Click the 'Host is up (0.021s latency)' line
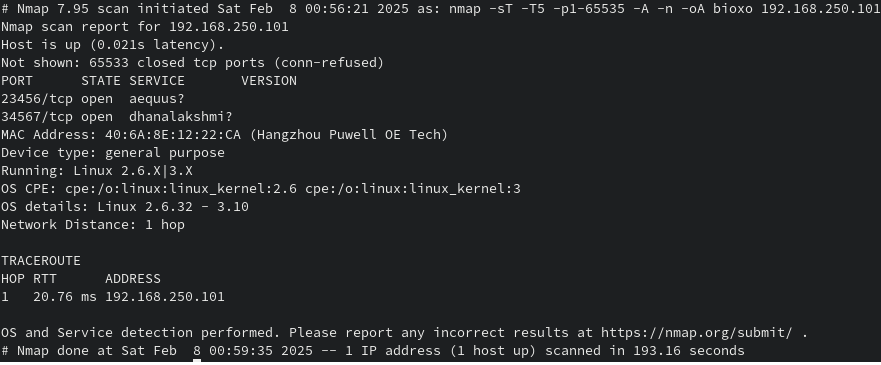This screenshot has height=365, width=881. (x=112, y=45)
